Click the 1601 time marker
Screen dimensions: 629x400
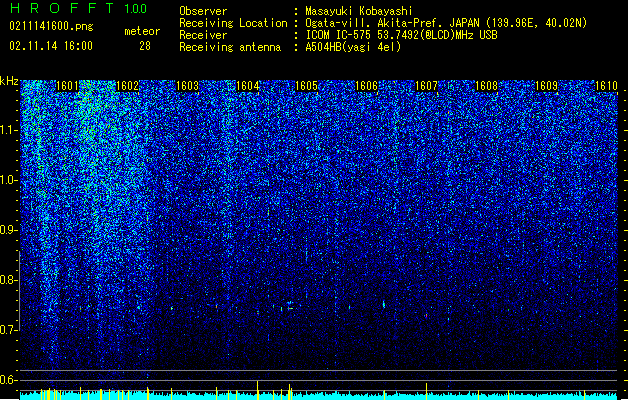pyautogui.click(x=67, y=86)
